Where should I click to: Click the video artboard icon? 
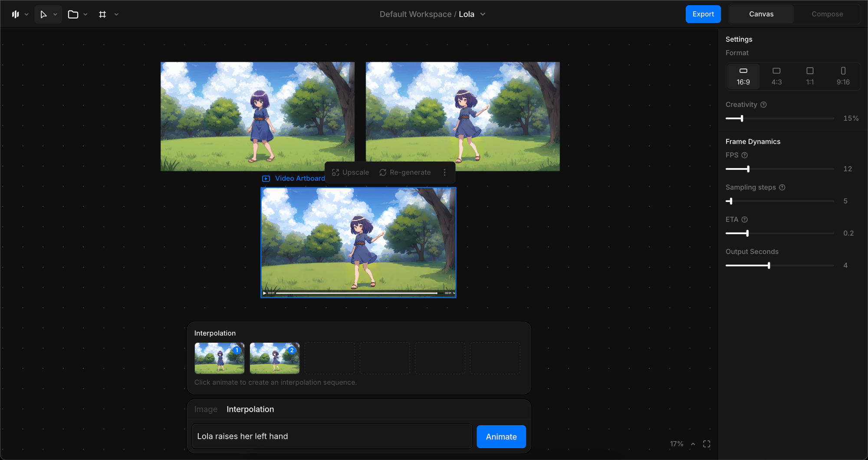pyautogui.click(x=266, y=179)
